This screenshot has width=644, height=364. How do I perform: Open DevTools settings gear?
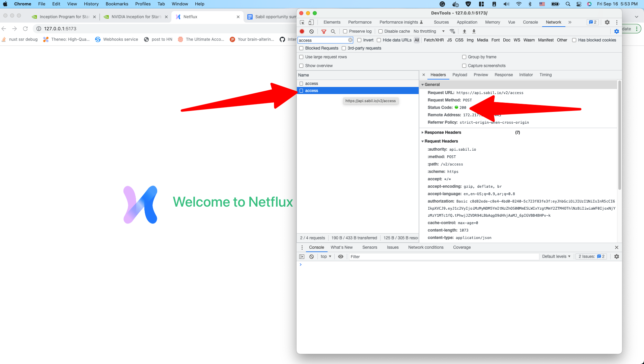(607, 22)
